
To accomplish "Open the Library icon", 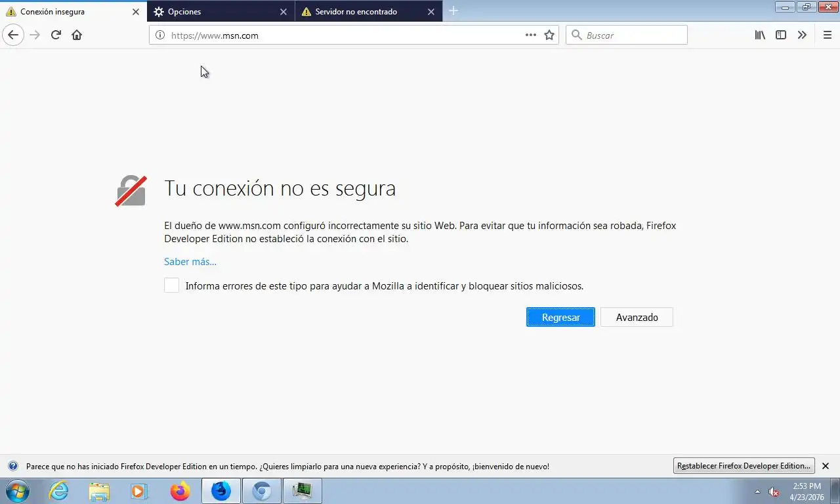I will pos(760,35).
